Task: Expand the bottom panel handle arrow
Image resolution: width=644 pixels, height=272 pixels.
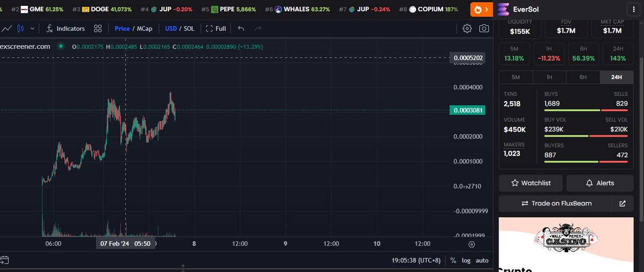Action: coord(183,267)
